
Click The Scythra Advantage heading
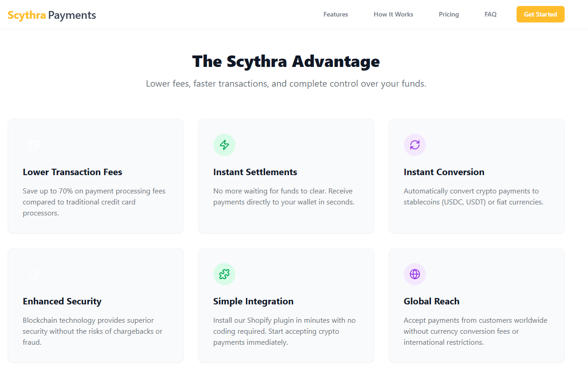(286, 61)
